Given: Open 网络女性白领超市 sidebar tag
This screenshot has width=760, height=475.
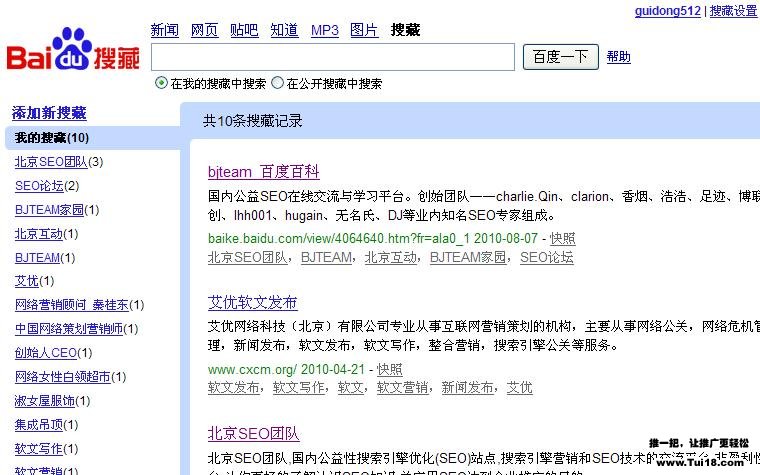Looking at the screenshot, I should (63, 377).
